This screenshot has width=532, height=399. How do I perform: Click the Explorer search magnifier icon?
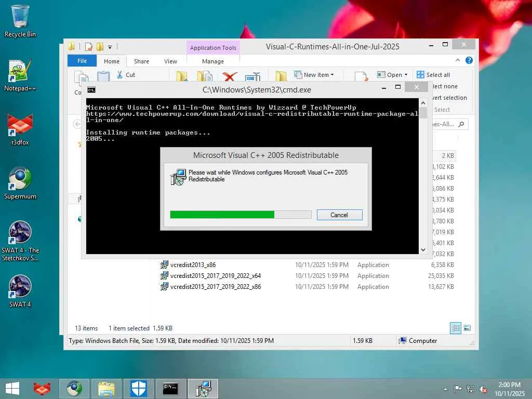(461, 124)
